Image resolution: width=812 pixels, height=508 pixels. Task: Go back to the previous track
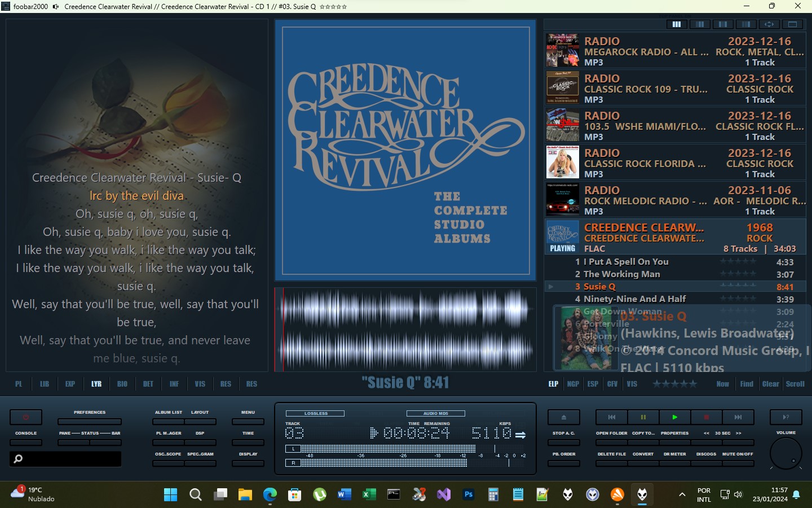click(611, 417)
